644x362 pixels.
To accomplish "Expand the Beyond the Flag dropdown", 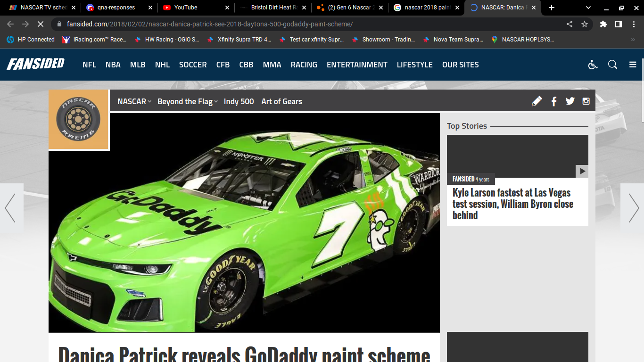I will click(x=188, y=101).
